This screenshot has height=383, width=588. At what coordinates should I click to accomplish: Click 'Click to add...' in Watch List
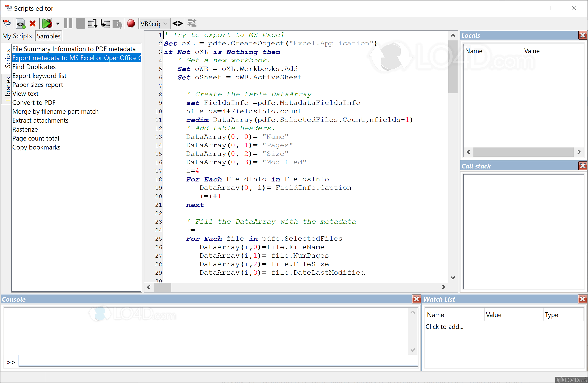[x=444, y=326]
